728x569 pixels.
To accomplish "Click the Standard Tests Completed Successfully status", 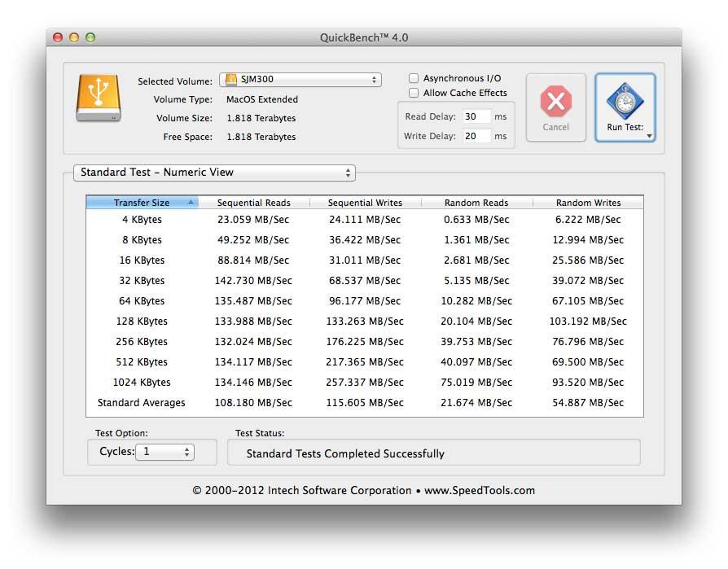I will (x=345, y=454).
